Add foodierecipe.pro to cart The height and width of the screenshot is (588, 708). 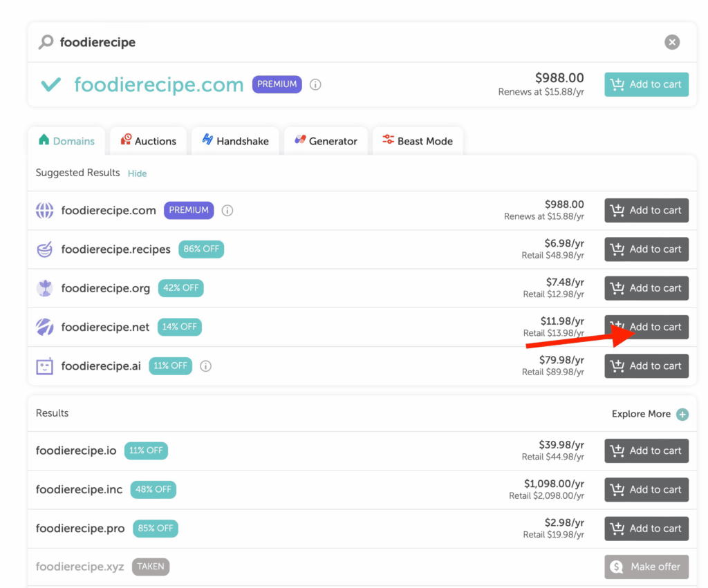pos(646,529)
